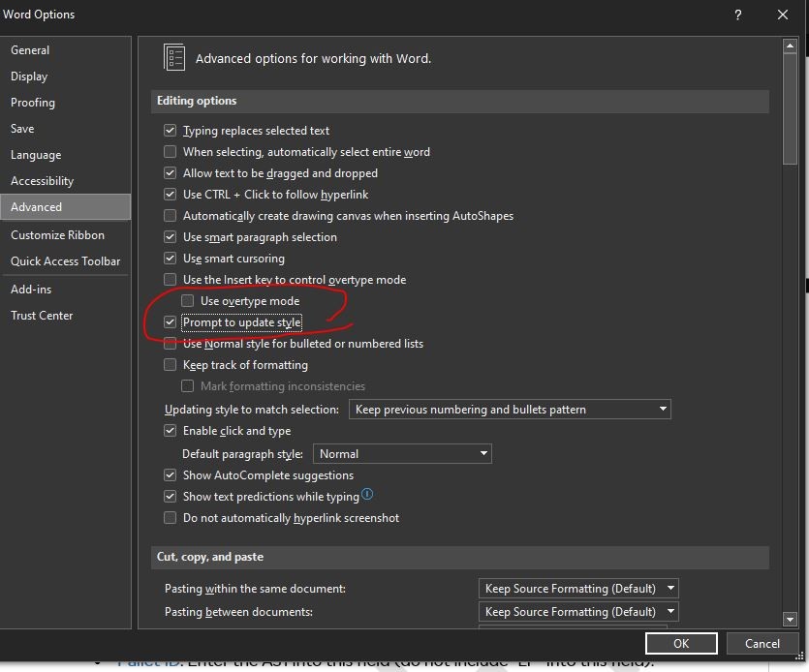Viewport: 809px width, 672px height.
Task: Uncheck Show AutoComplete suggestions
Action: [170, 475]
